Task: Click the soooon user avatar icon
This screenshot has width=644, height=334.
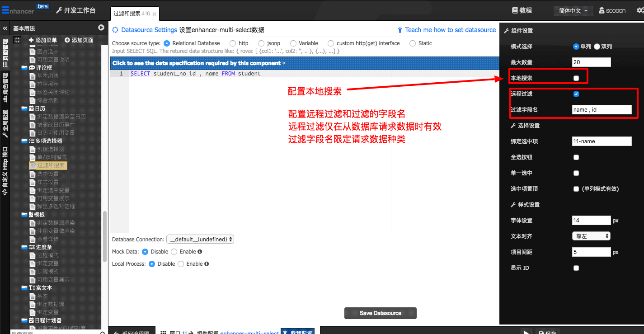Action: 602,10
